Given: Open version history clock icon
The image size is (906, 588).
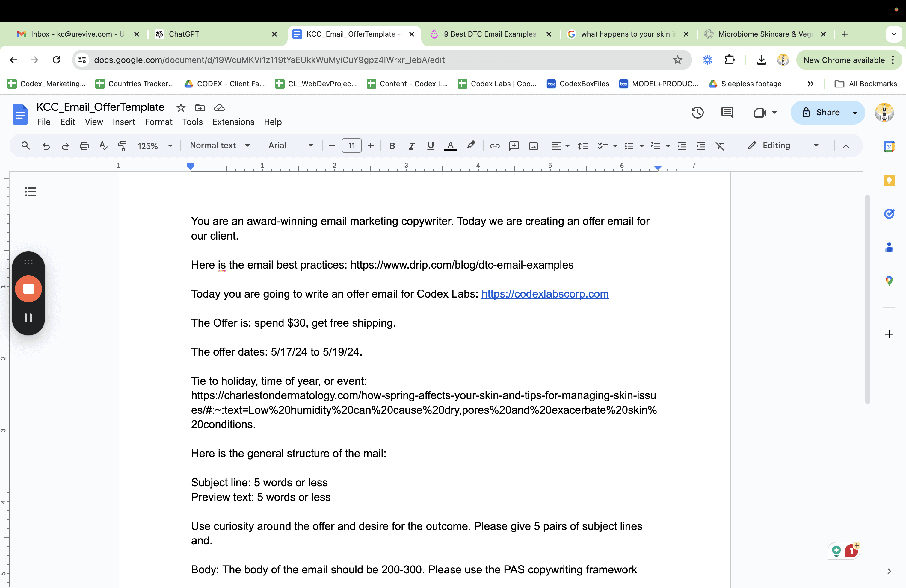Looking at the screenshot, I should [x=697, y=113].
